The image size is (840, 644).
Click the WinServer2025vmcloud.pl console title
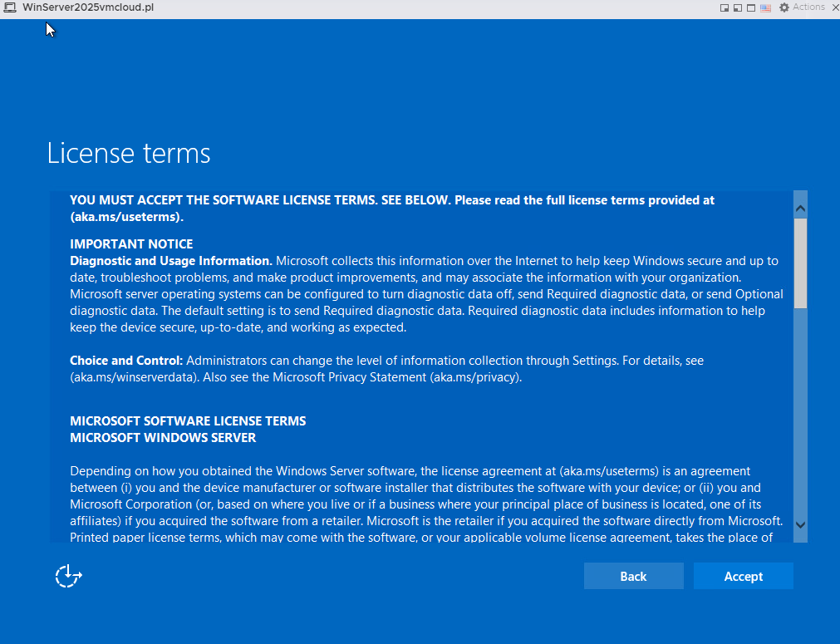pyautogui.click(x=87, y=7)
